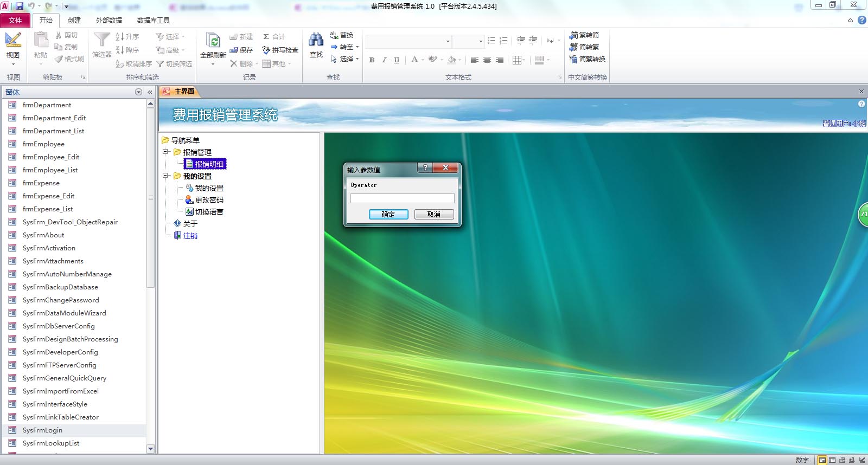
Task: Open the 文件 File tab
Action: click(15, 20)
